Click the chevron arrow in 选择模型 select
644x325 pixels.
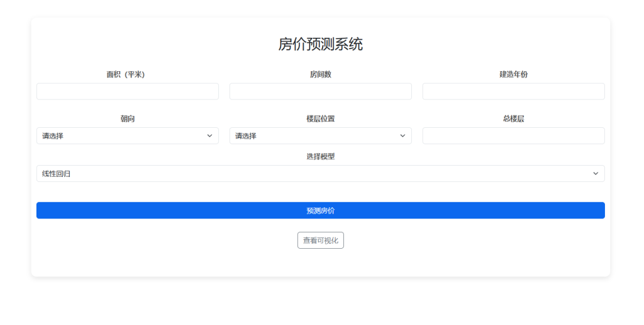coord(596,173)
